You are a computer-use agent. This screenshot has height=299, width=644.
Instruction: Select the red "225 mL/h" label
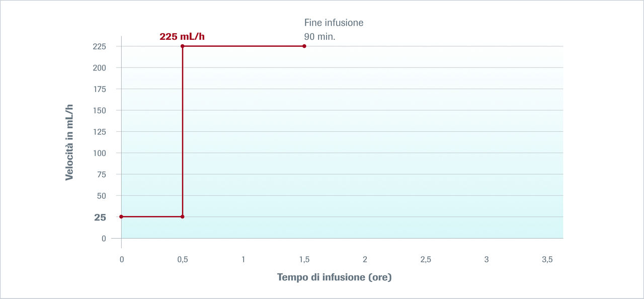182,36
